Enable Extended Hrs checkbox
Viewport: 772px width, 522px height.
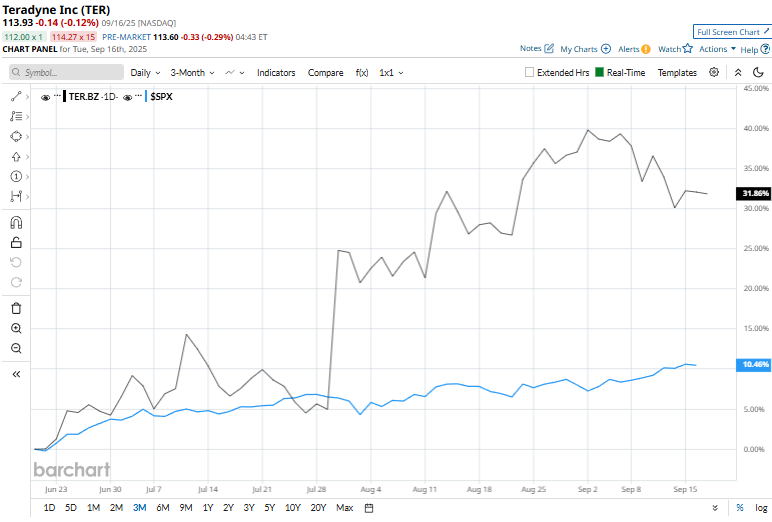529,72
